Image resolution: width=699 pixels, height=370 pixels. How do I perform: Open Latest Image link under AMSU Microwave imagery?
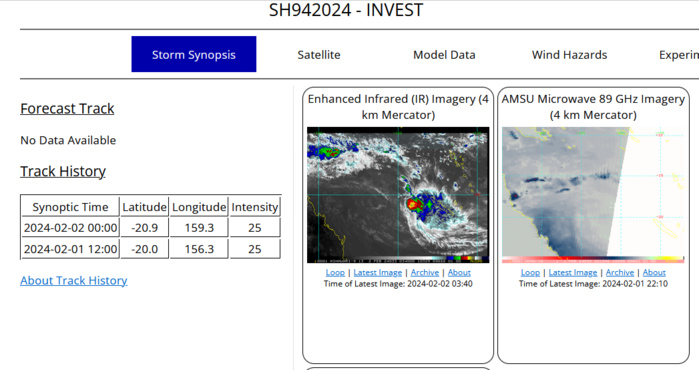pyautogui.click(x=573, y=272)
